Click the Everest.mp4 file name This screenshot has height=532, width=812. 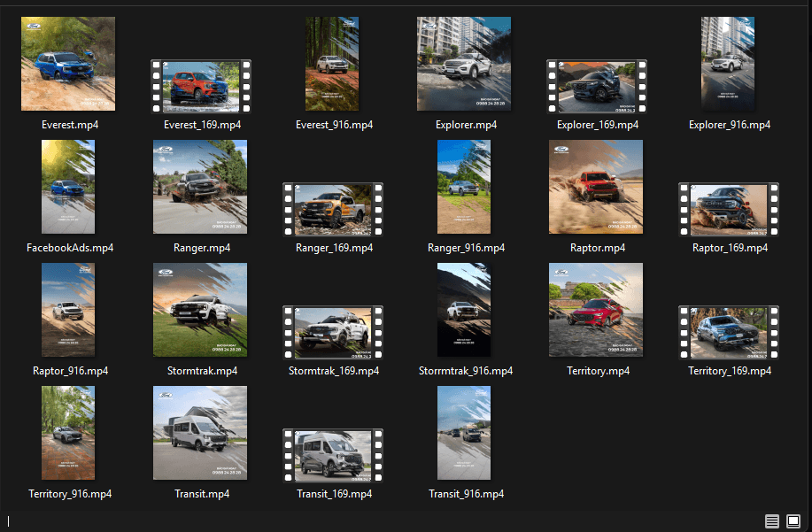pyautogui.click(x=70, y=125)
